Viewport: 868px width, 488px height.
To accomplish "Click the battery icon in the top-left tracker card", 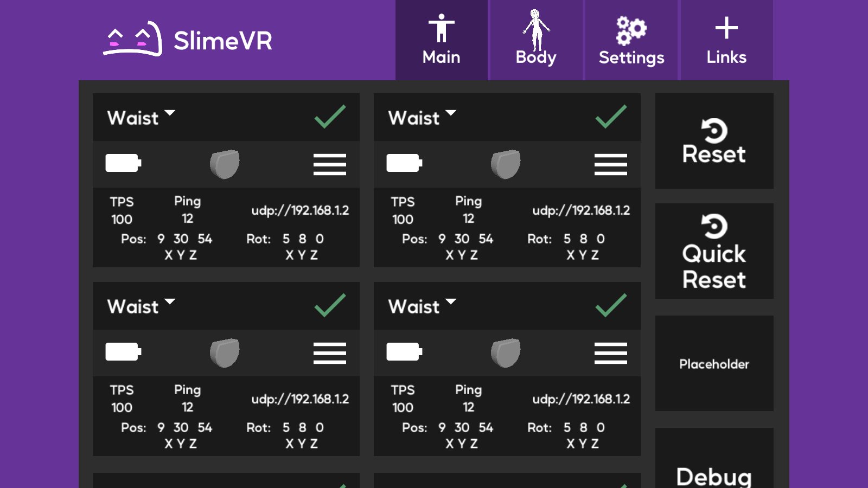I will coord(123,163).
